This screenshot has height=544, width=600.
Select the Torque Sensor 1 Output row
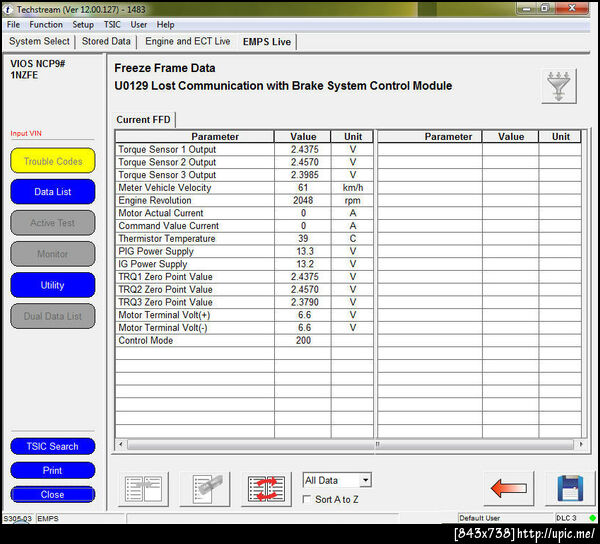point(244,150)
